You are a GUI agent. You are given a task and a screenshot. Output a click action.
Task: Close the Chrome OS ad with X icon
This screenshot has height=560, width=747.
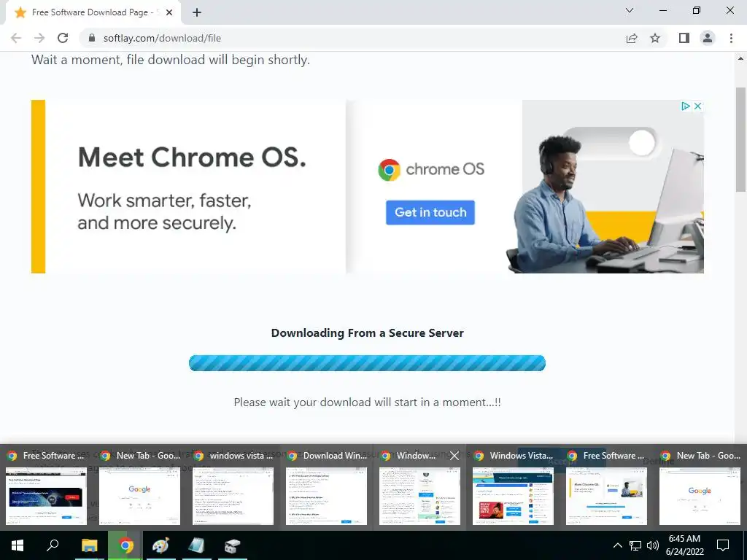click(x=697, y=106)
